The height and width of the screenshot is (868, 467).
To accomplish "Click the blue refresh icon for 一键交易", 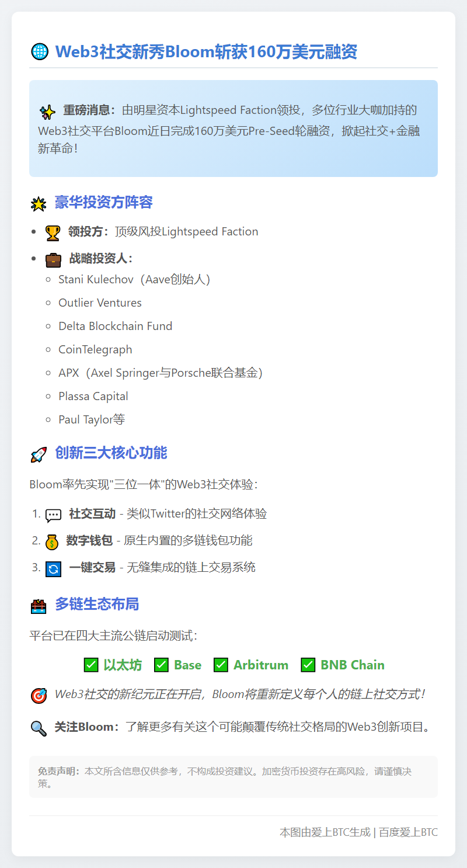I will click(x=54, y=568).
